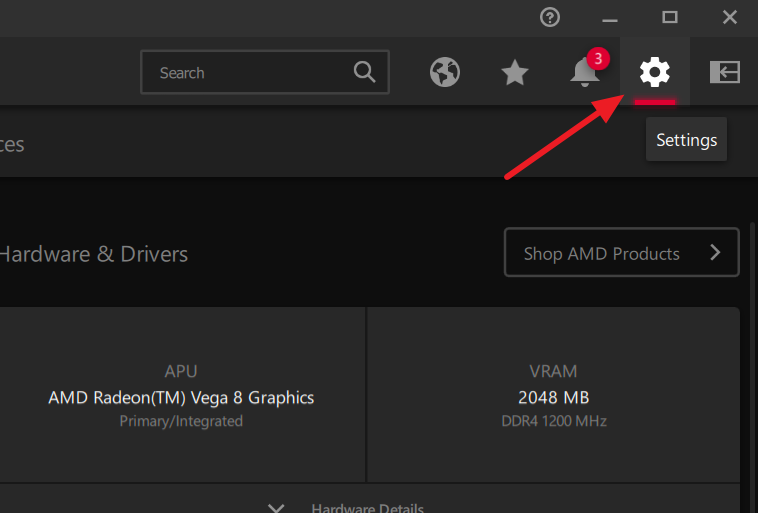Viewport: 758px width, 513px height.
Task: Click the APU label
Action: (181, 371)
